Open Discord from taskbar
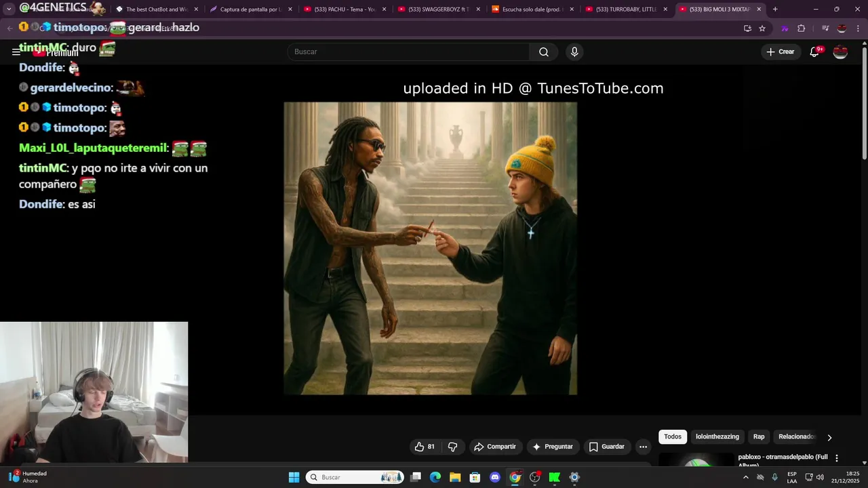The width and height of the screenshot is (868, 488). coord(495,477)
